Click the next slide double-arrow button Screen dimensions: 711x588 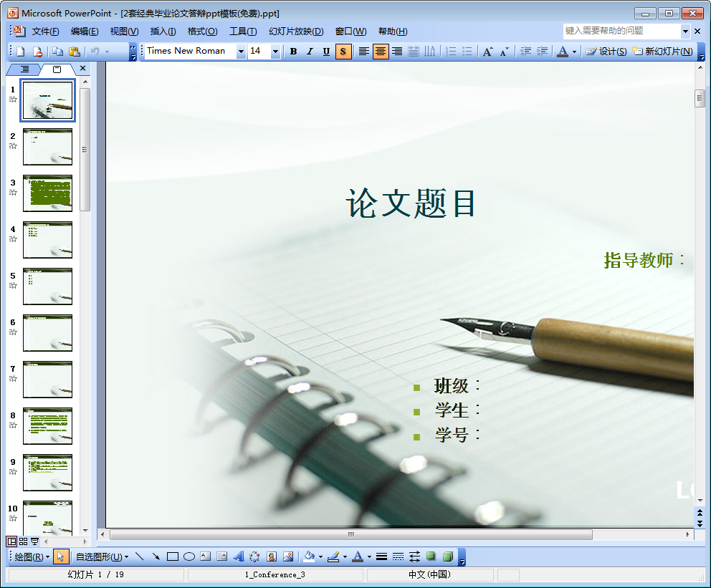(x=700, y=524)
